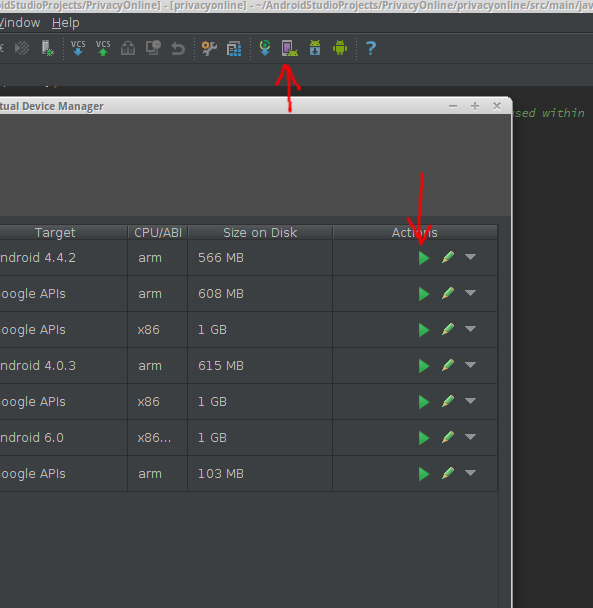Launch the Android 6.0 emulator
Image resolution: width=593 pixels, height=608 pixels.
pos(424,438)
